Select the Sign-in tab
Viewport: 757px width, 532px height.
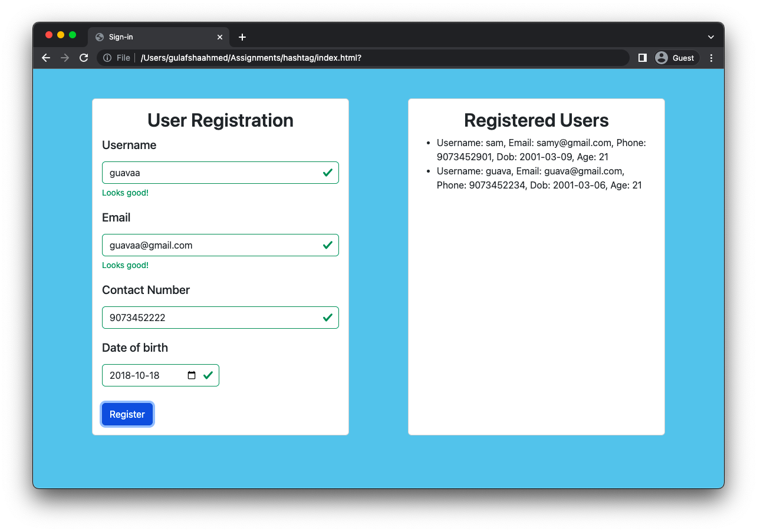pos(159,37)
